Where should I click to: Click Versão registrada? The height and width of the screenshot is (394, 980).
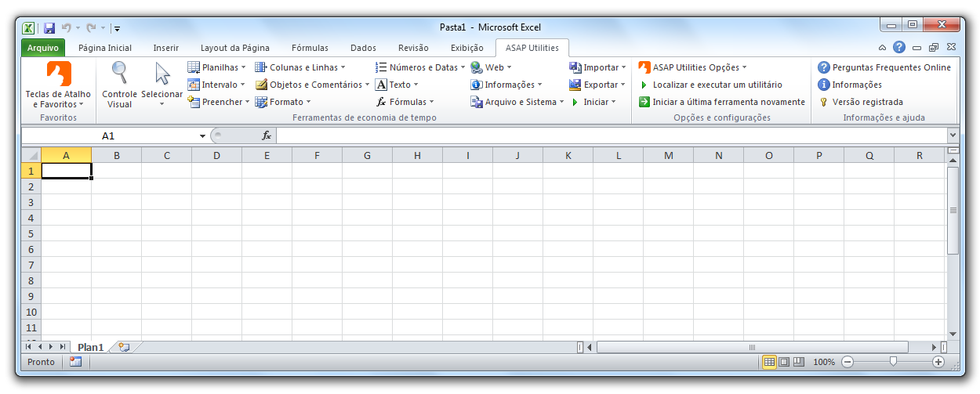861,102
